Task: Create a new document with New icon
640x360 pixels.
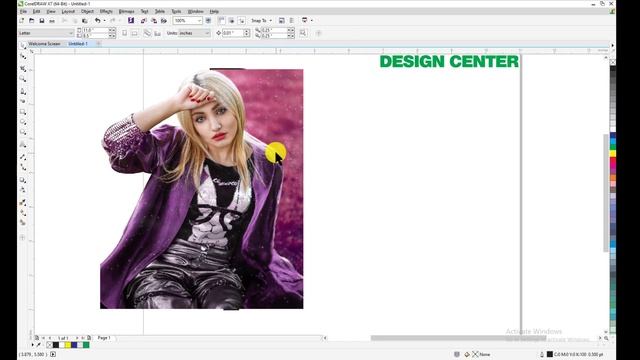Action: point(22,20)
